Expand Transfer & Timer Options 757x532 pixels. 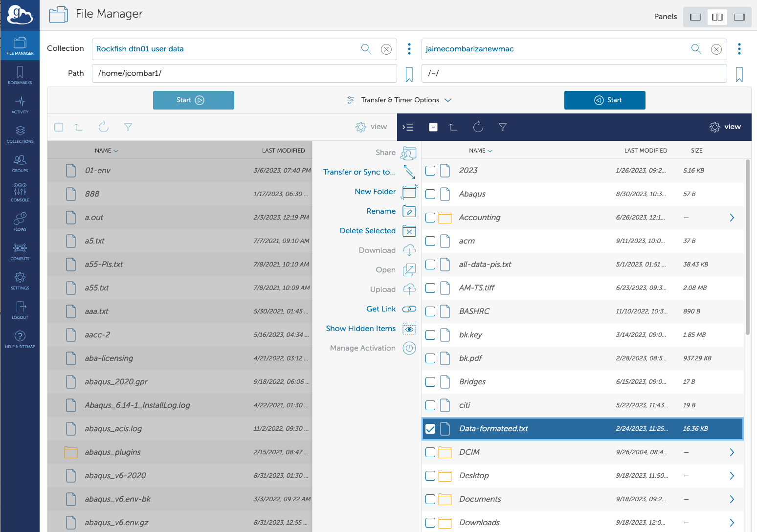click(400, 100)
